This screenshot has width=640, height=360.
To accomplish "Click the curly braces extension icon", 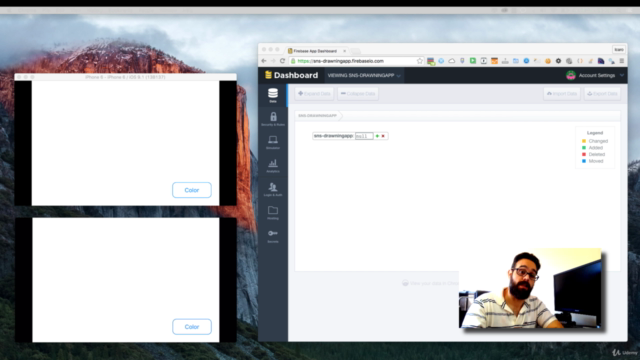I will pyautogui.click(x=580, y=61).
